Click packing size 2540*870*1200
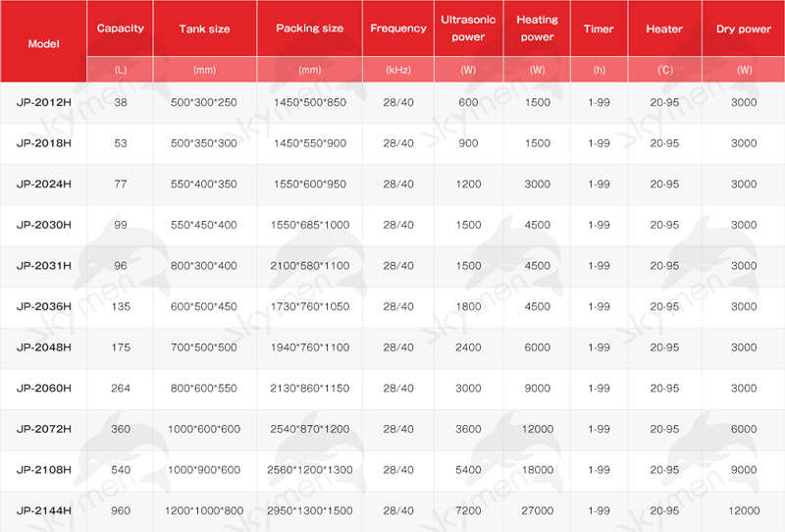 point(309,429)
